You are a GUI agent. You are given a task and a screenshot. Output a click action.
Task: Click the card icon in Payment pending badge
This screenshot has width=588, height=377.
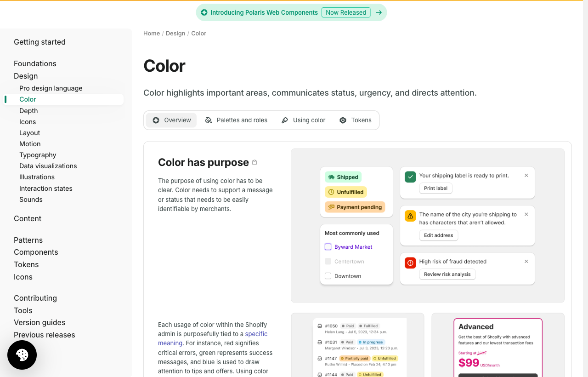point(331,207)
